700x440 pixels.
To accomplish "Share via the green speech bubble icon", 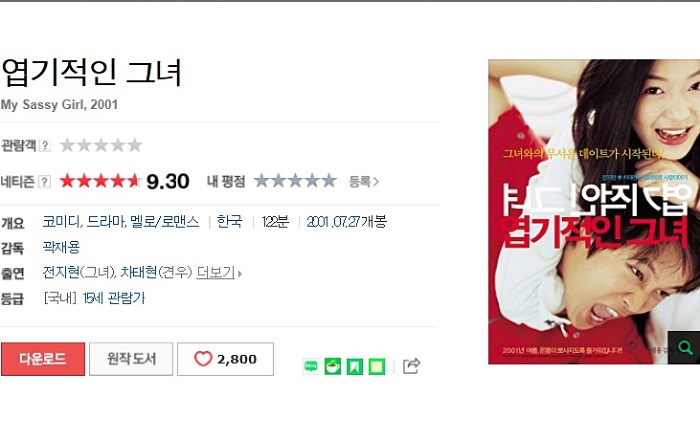I will click(311, 366).
